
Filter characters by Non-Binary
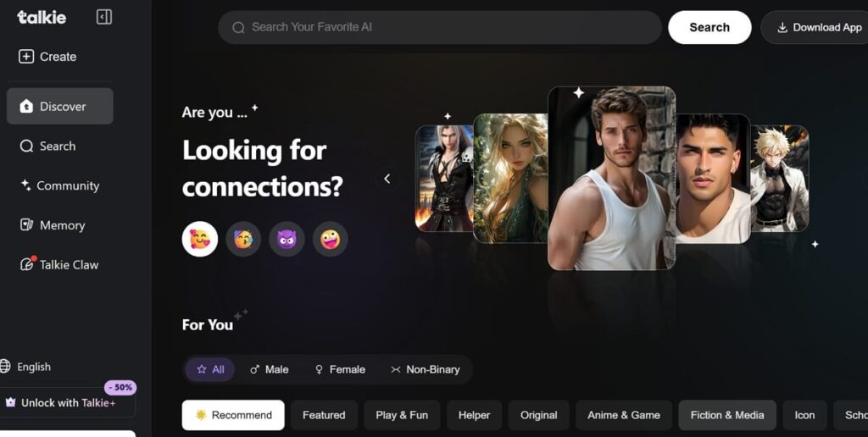point(426,369)
